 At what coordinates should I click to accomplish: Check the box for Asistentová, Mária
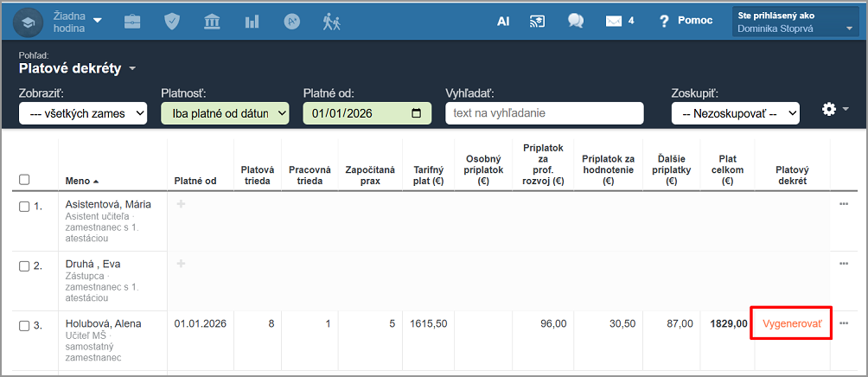24,205
